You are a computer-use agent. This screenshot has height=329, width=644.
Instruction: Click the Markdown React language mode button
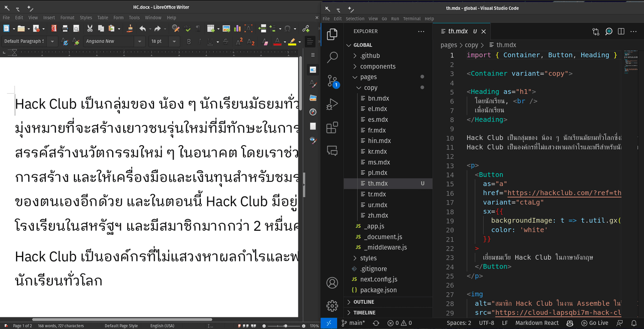pos(537,323)
